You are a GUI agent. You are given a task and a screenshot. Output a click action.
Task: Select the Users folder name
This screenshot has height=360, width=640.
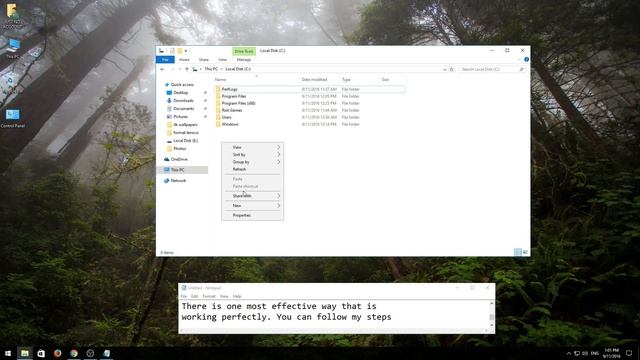pyautogui.click(x=227, y=117)
